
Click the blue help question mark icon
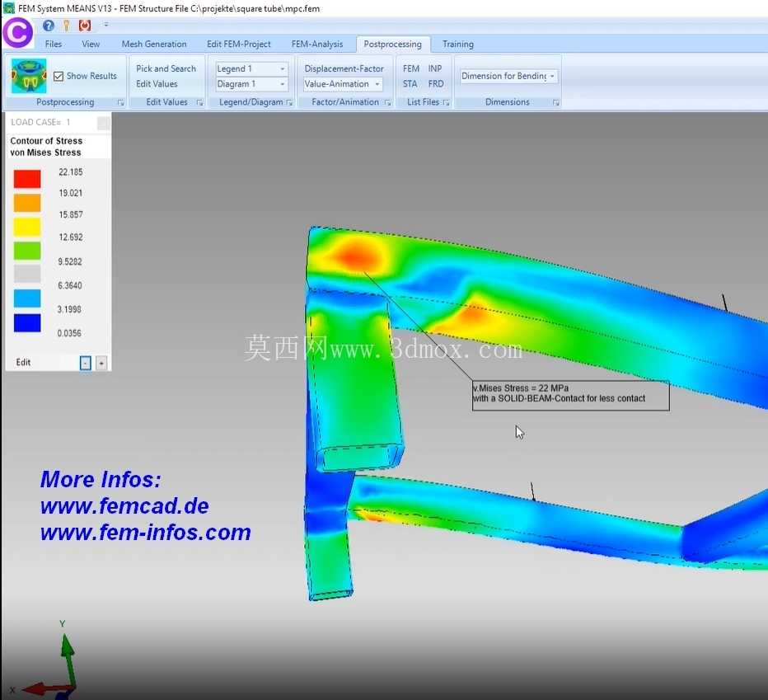pos(48,26)
